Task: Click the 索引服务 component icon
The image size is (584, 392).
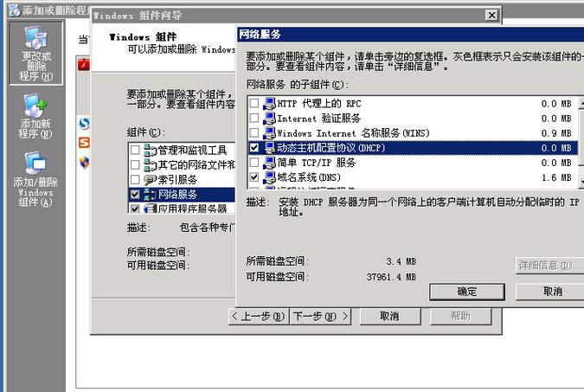Action: [150, 180]
